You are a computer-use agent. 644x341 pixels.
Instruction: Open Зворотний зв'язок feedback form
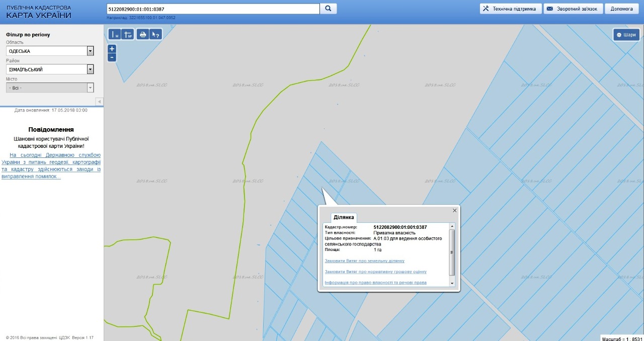tap(573, 9)
